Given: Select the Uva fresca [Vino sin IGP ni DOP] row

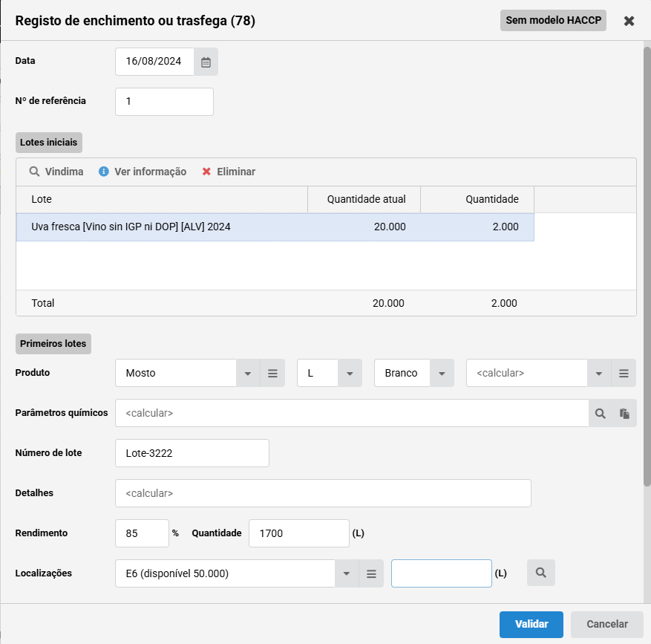Looking at the screenshot, I should coord(275,227).
